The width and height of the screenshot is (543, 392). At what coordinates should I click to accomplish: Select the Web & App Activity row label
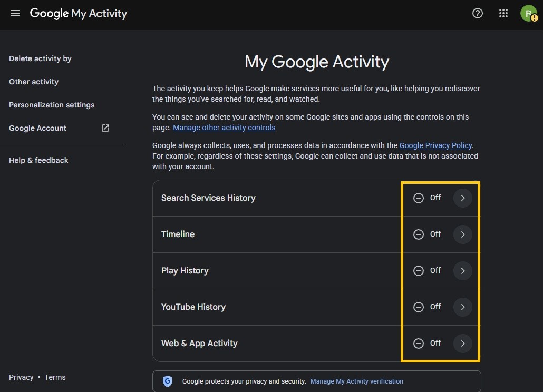pos(199,343)
